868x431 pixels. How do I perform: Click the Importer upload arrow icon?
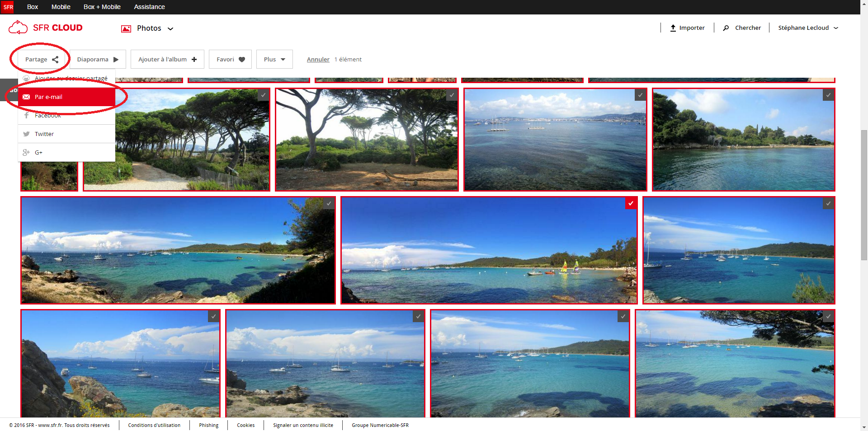click(673, 28)
